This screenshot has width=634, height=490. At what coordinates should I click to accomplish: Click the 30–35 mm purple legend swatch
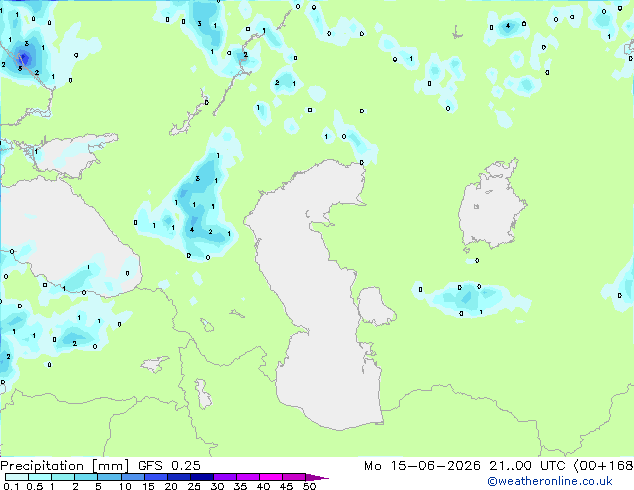pos(225,477)
